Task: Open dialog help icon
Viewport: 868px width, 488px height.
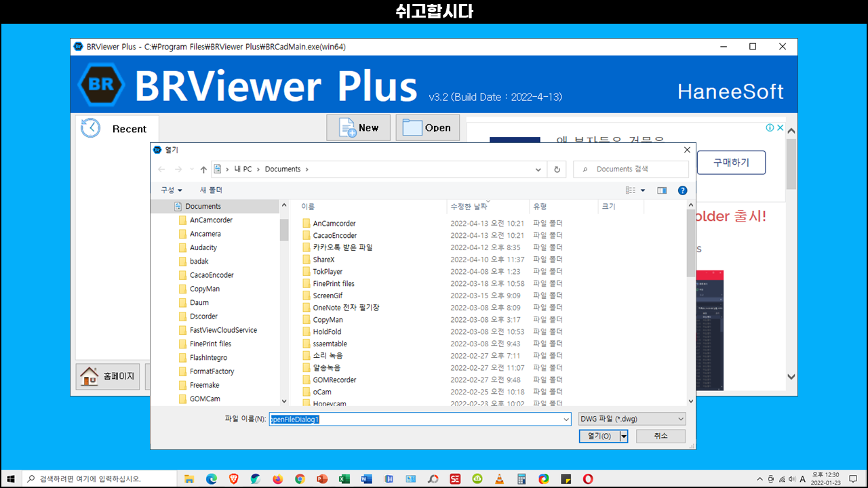Action: click(x=683, y=190)
